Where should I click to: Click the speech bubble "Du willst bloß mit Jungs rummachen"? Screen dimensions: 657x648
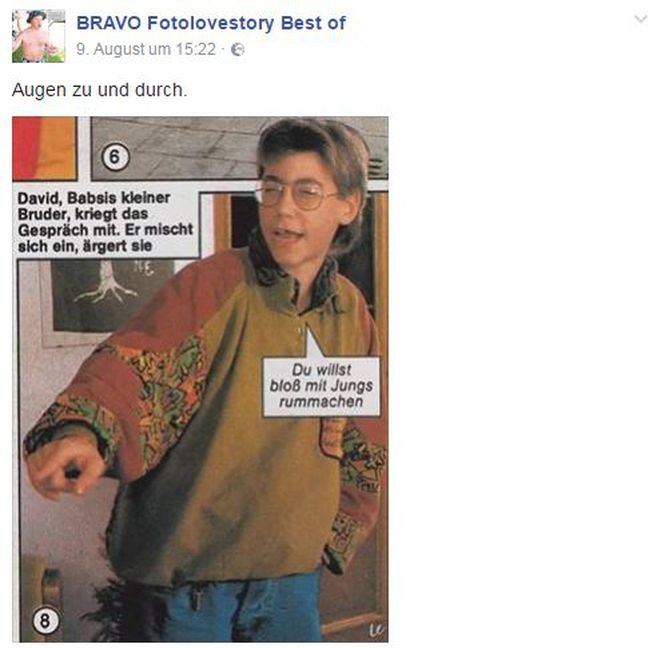(321, 386)
